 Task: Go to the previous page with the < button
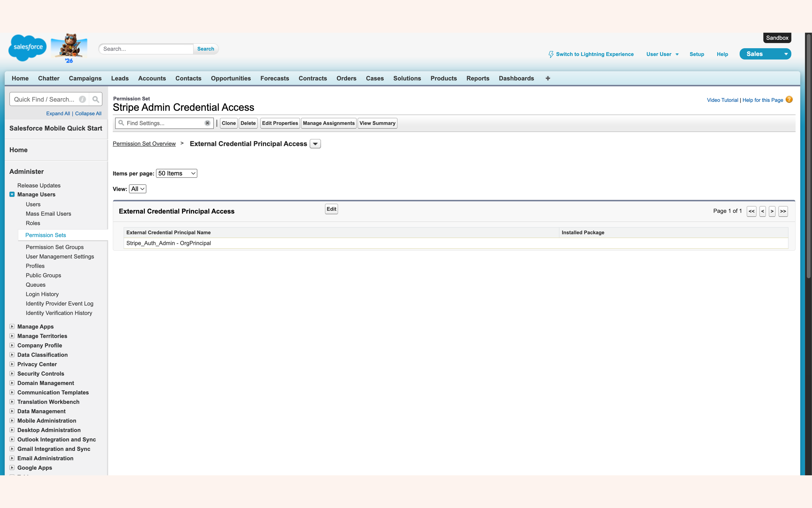click(x=763, y=211)
